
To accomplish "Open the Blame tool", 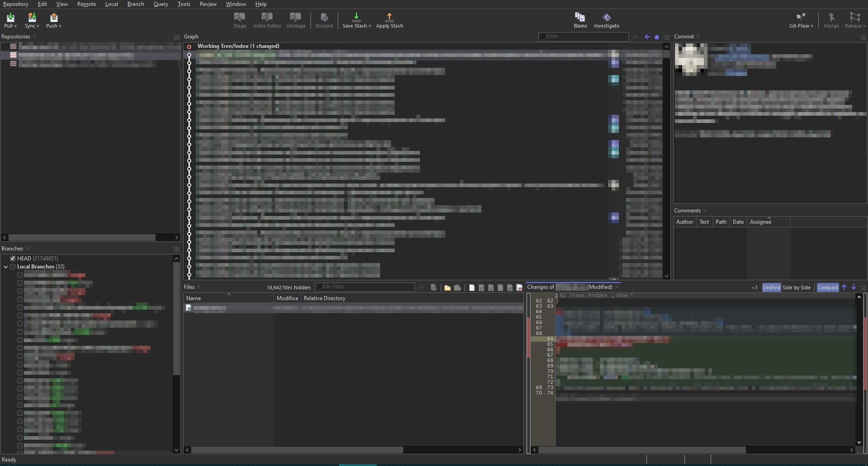I will point(580,20).
